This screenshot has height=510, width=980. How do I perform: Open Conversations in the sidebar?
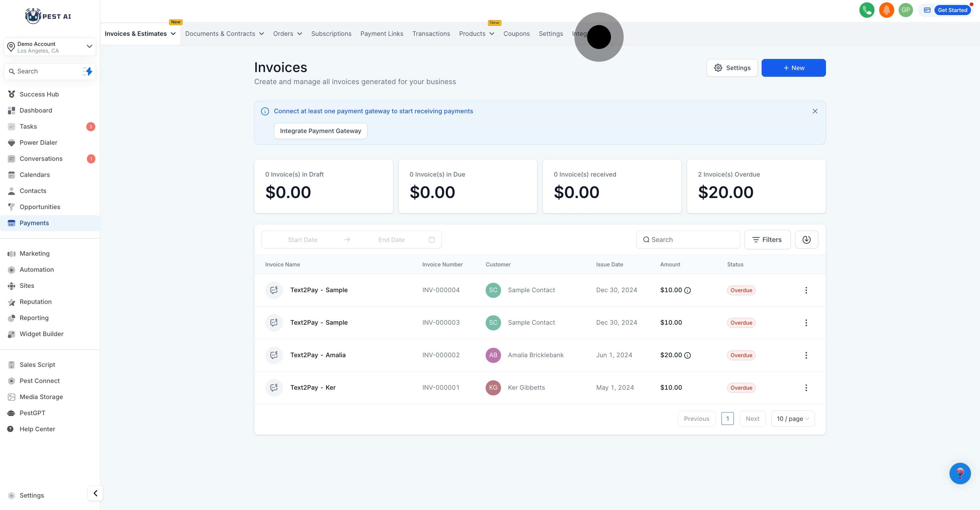41,159
